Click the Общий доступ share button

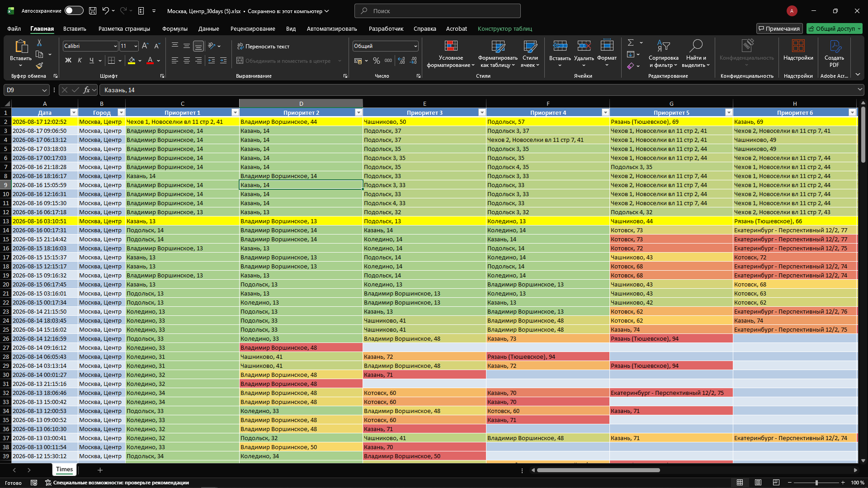(x=835, y=28)
